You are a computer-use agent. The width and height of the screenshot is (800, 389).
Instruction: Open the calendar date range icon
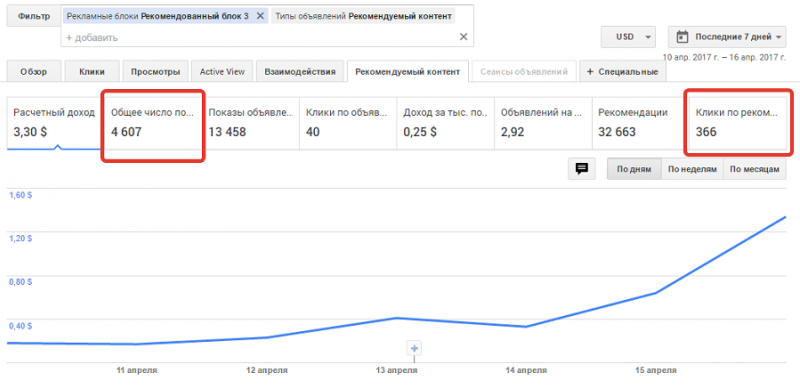pyautogui.click(x=682, y=37)
